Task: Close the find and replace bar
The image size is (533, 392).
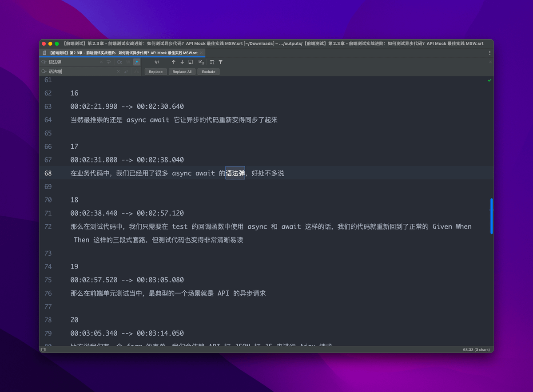Action: point(490,62)
